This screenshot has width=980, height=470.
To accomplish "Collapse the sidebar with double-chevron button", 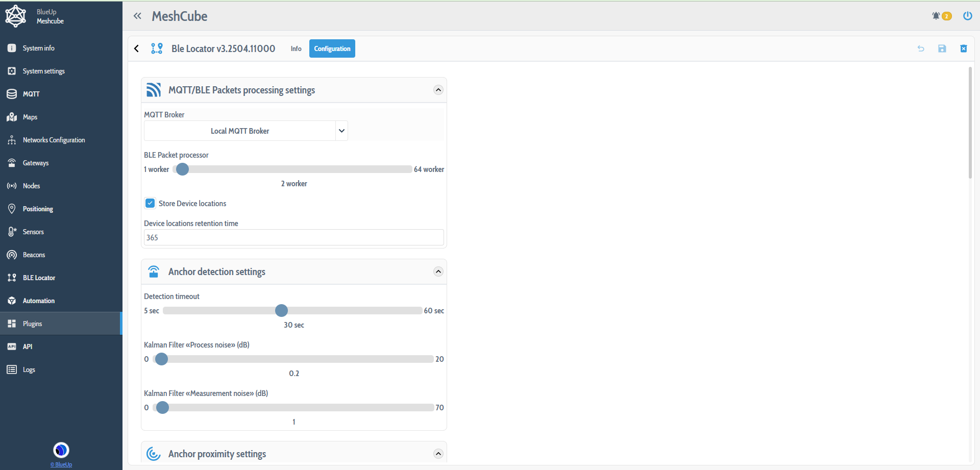I will coord(137,16).
